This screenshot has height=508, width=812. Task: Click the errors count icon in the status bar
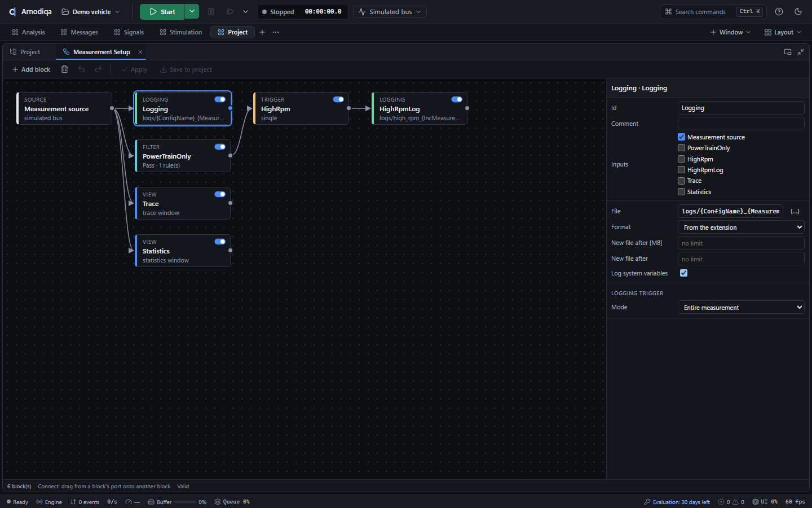coord(721,502)
